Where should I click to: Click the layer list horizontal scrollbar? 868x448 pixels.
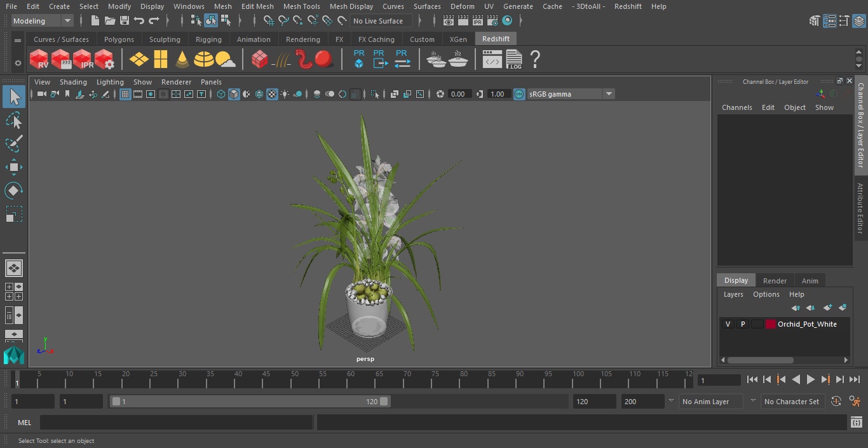click(x=760, y=360)
